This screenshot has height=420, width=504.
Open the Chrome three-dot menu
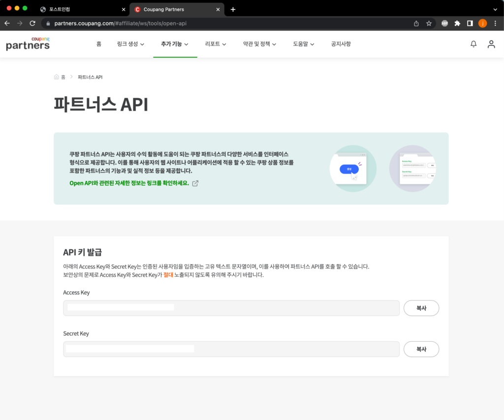[x=495, y=24]
